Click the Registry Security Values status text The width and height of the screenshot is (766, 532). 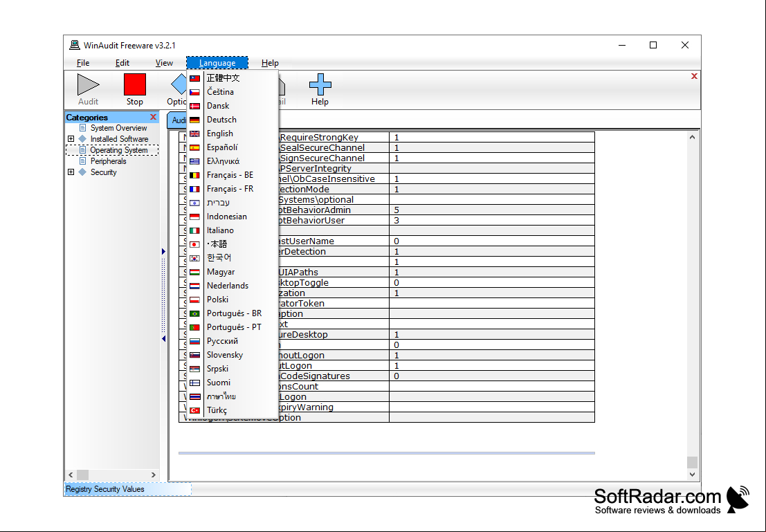tap(105, 489)
